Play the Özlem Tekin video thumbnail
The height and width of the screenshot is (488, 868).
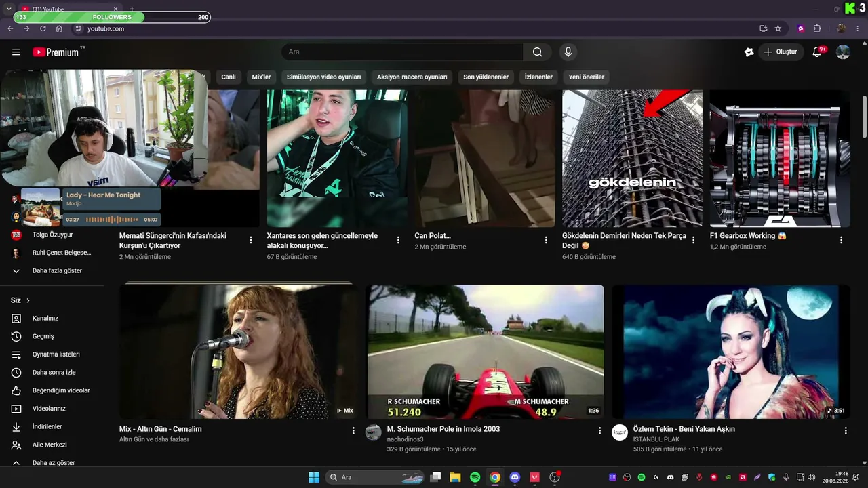pyautogui.click(x=731, y=352)
